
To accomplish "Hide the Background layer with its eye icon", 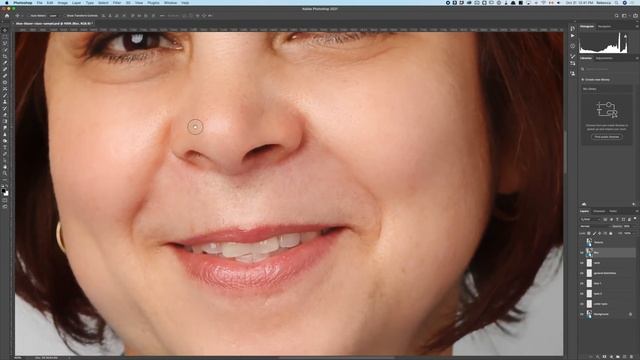I will [582, 314].
